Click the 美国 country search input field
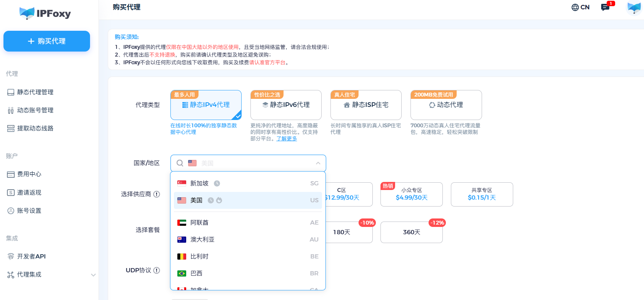This screenshot has width=644, height=300. coord(254,163)
